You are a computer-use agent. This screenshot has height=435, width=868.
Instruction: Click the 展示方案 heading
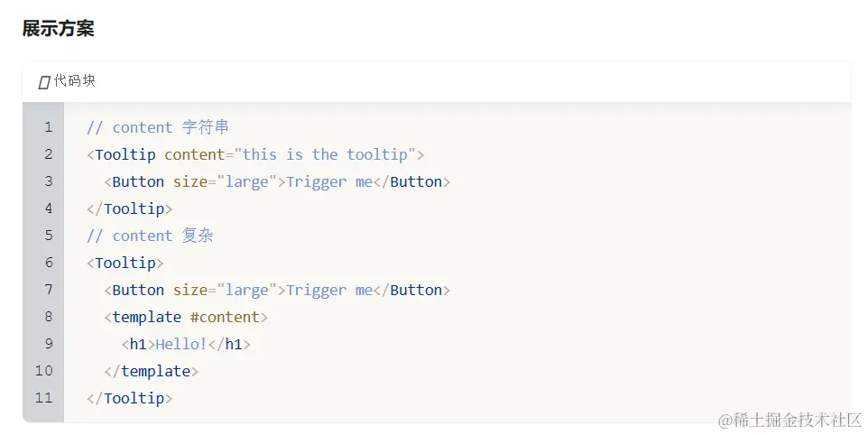[58, 28]
